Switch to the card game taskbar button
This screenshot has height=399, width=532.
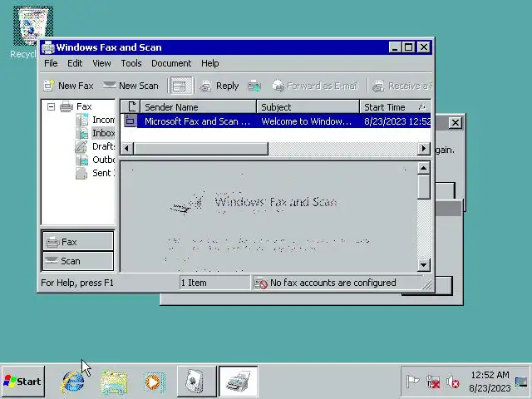[197, 382]
